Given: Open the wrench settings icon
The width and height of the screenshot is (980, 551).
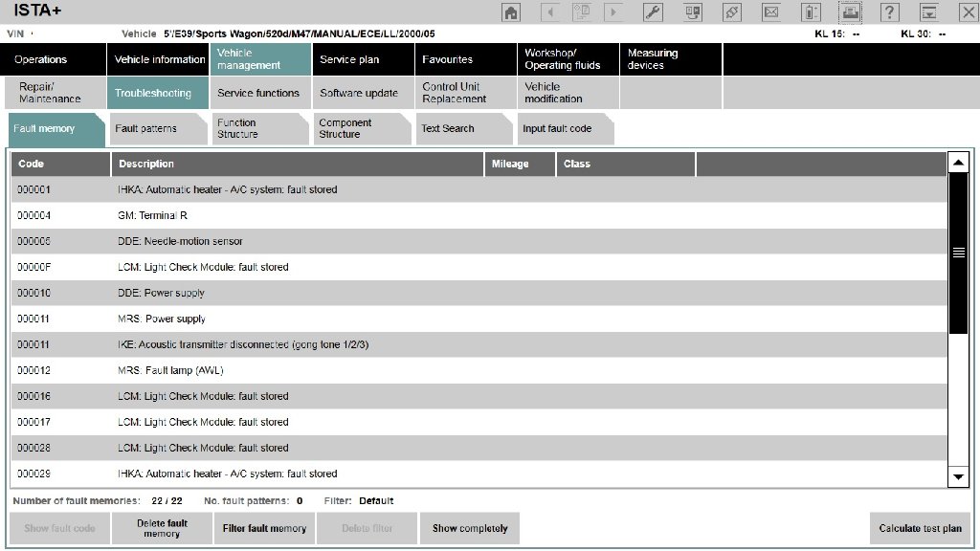Looking at the screenshot, I should click(x=653, y=11).
